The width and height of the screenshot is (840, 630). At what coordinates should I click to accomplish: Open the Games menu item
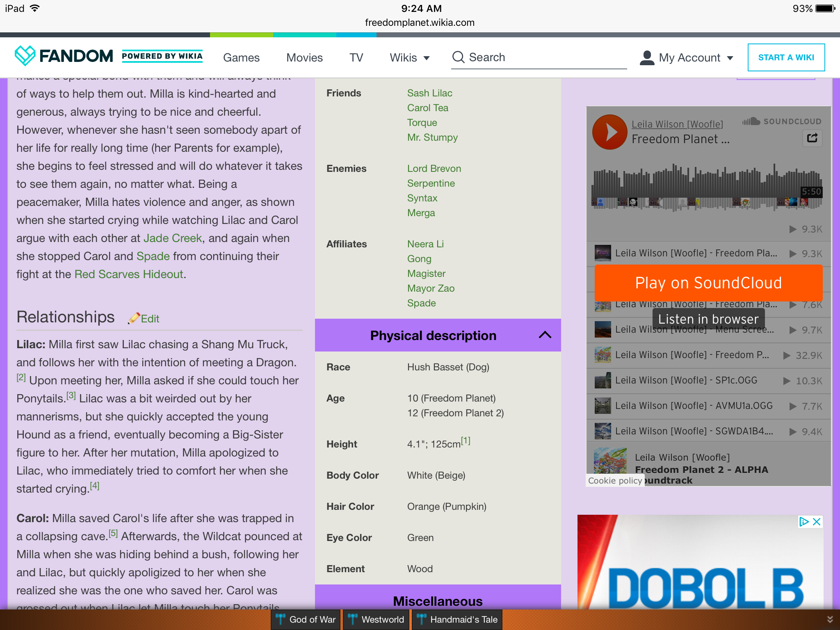point(241,57)
